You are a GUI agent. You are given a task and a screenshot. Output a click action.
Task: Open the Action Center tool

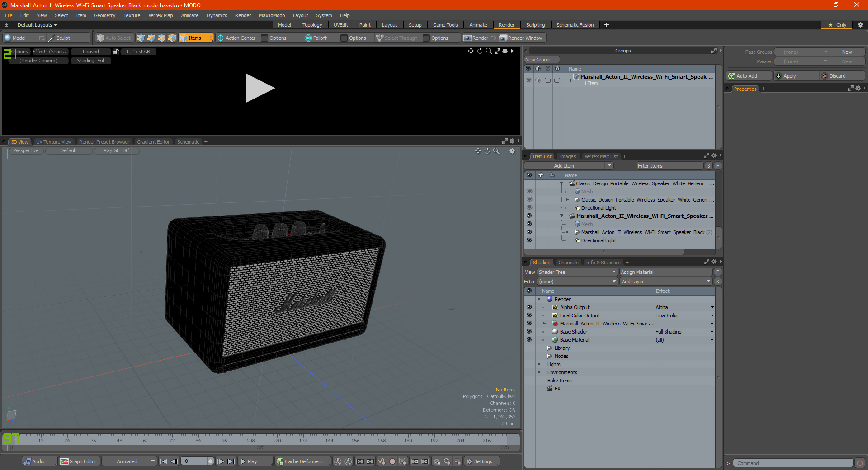pos(236,38)
